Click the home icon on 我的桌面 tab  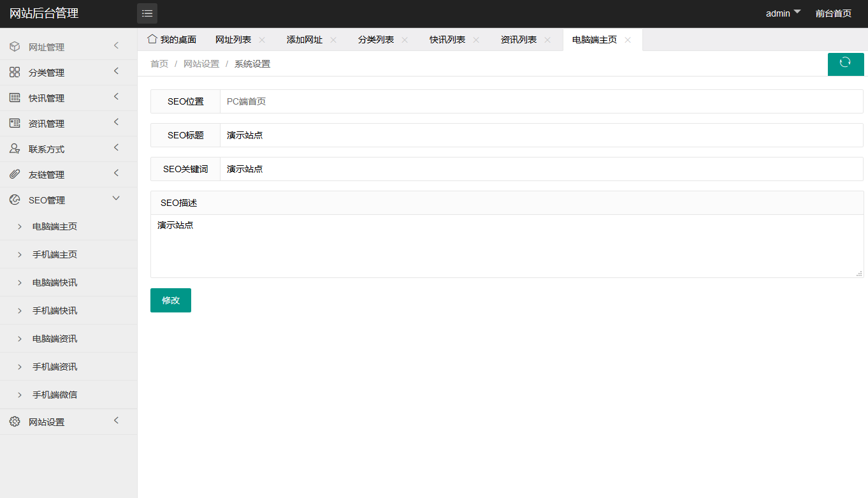152,39
